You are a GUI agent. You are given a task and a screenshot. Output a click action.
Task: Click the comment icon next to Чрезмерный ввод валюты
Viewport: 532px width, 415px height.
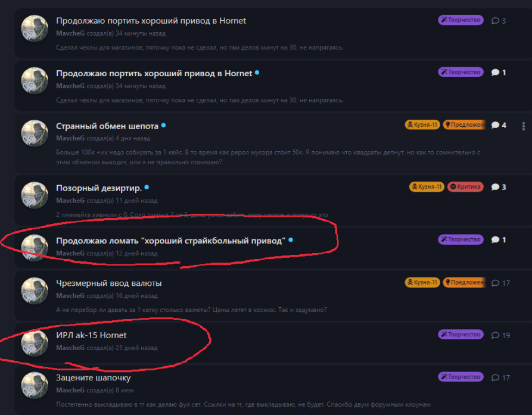[495, 283]
